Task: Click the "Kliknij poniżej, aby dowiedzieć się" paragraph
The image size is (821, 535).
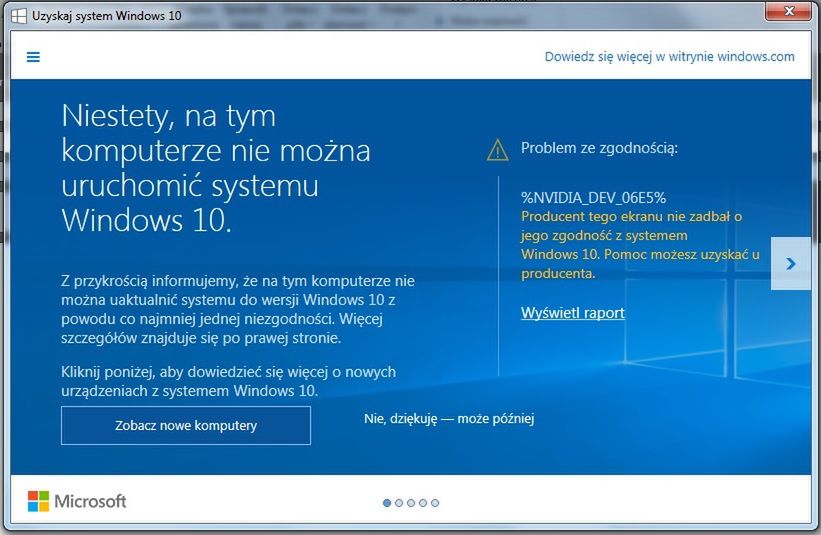Action: tap(228, 382)
